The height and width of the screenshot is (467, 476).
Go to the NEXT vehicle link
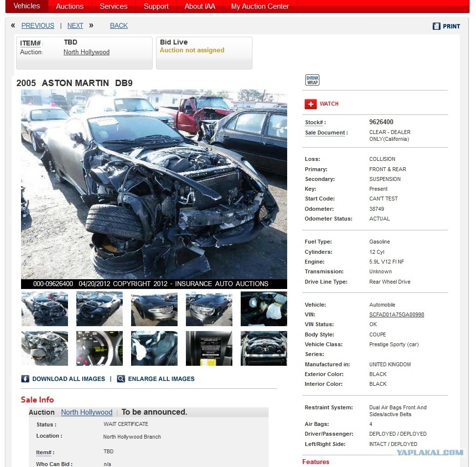(75, 26)
